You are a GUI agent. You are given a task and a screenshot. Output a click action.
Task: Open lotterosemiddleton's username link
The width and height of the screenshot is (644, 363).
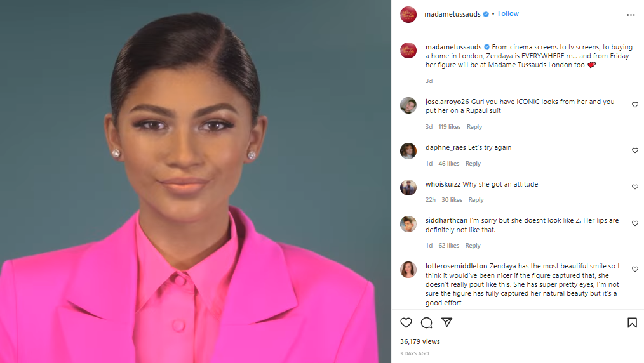[x=456, y=266]
